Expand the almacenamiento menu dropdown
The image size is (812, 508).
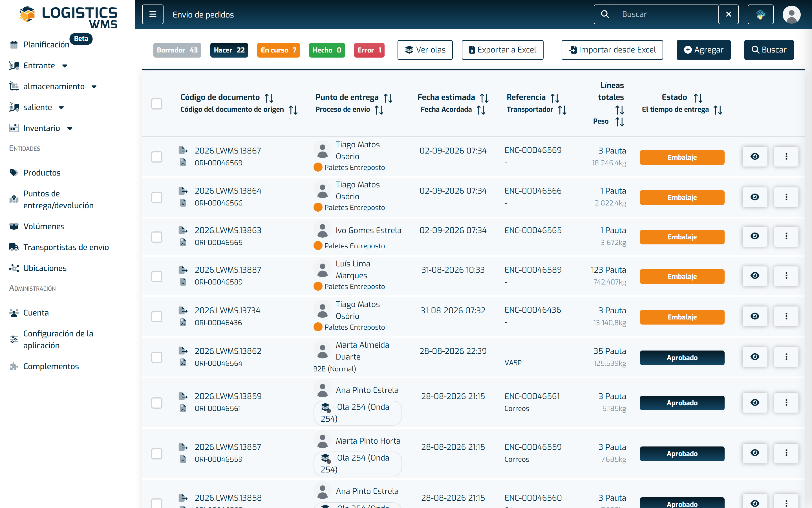pyautogui.click(x=94, y=87)
